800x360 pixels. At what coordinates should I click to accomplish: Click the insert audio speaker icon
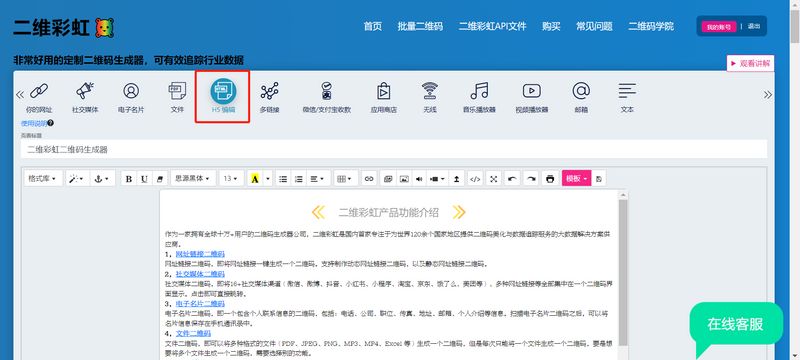tap(419, 178)
